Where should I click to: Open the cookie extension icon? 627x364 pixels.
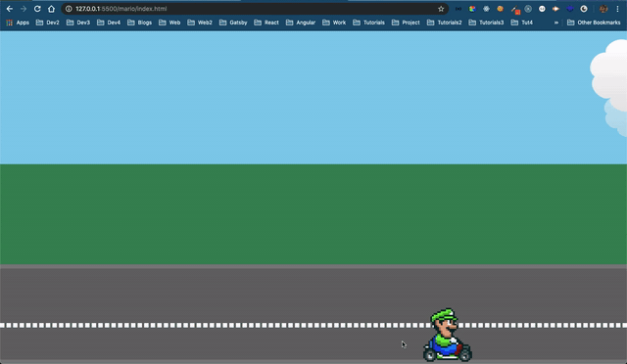500,9
